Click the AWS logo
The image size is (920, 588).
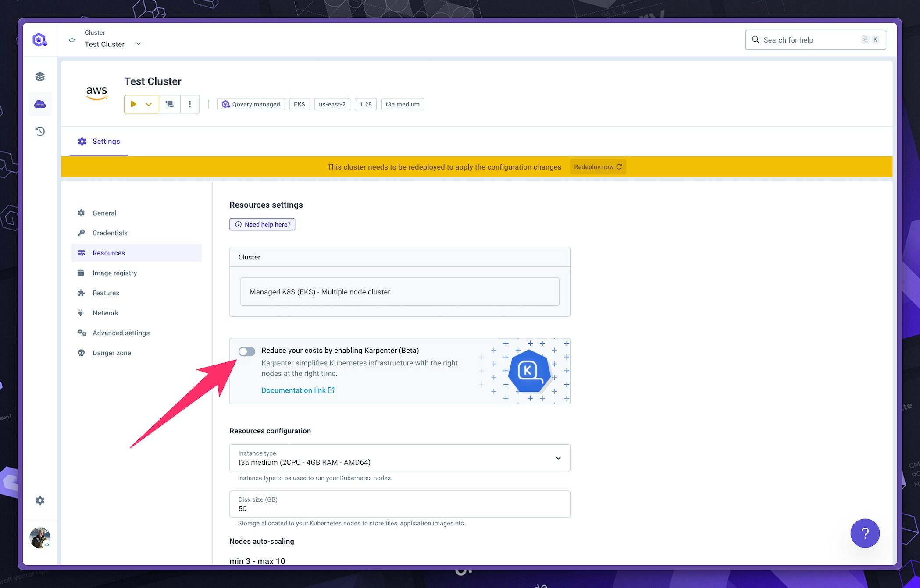[x=96, y=93]
